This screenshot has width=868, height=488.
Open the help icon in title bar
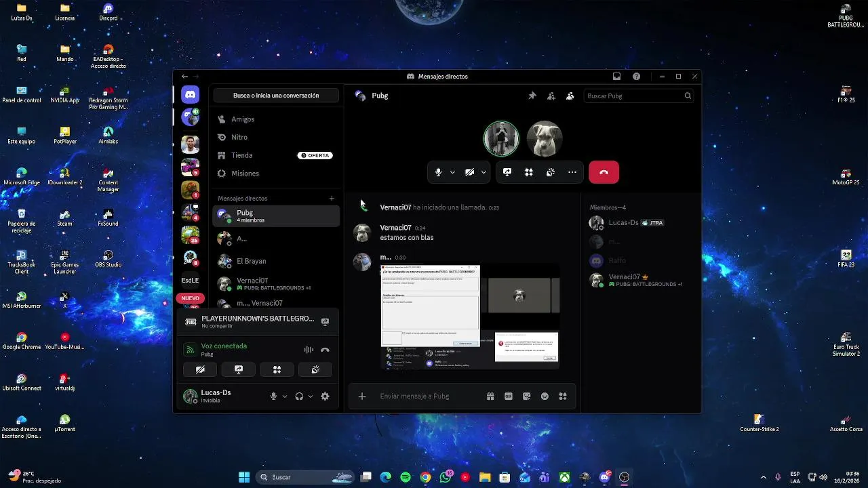(636, 77)
